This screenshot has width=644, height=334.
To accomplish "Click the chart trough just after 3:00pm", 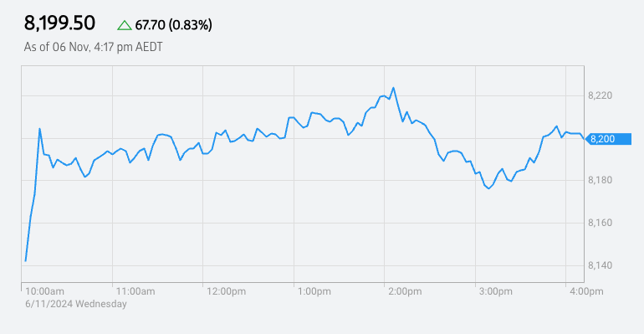I will tap(488, 188).
